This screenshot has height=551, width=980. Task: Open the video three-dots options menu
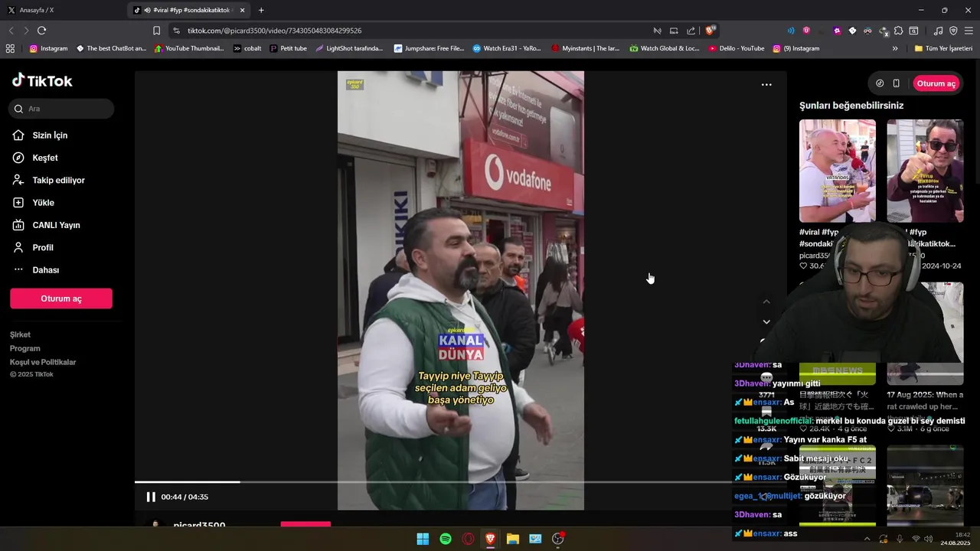(766, 85)
